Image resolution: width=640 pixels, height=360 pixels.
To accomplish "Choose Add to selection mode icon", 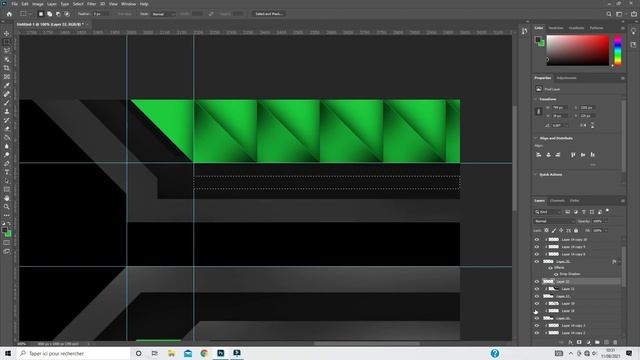I will pos(49,14).
